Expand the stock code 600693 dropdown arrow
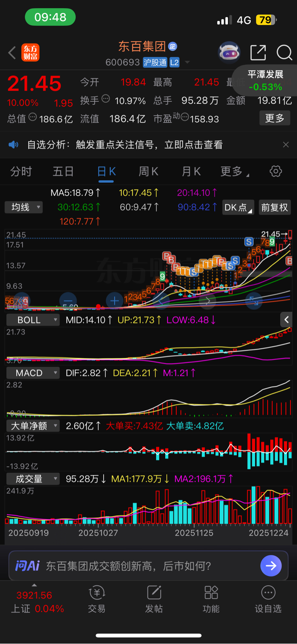This screenshot has height=644, width=297. point(187,62)
